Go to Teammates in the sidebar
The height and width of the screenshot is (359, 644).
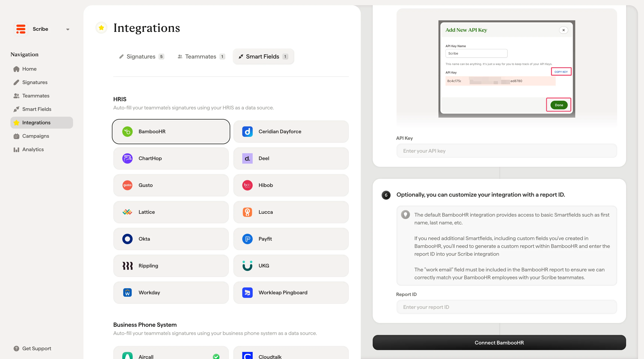tap(42, 96)
